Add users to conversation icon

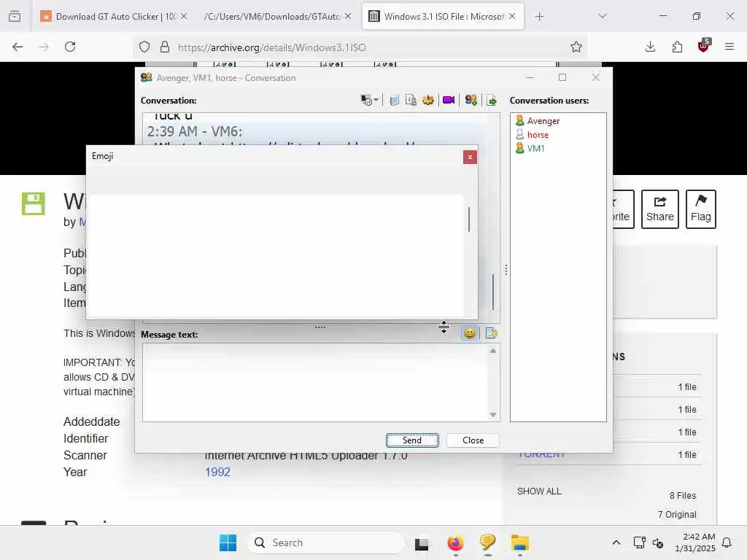(x=471, y=100)
